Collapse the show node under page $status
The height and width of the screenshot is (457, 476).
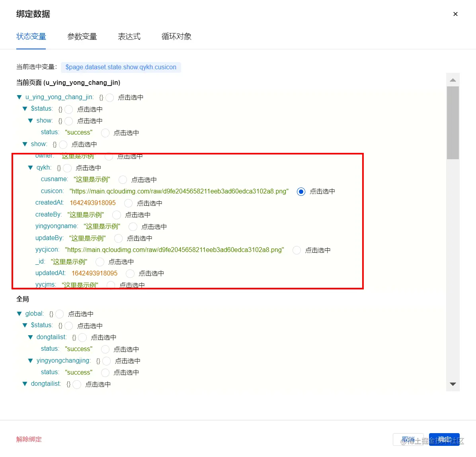pos(30,121)
